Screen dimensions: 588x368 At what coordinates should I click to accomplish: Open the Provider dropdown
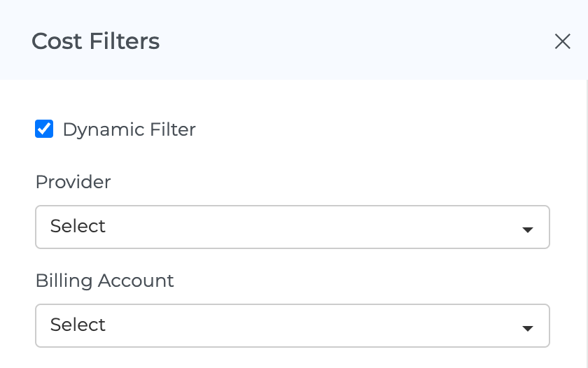click(292, 227)
